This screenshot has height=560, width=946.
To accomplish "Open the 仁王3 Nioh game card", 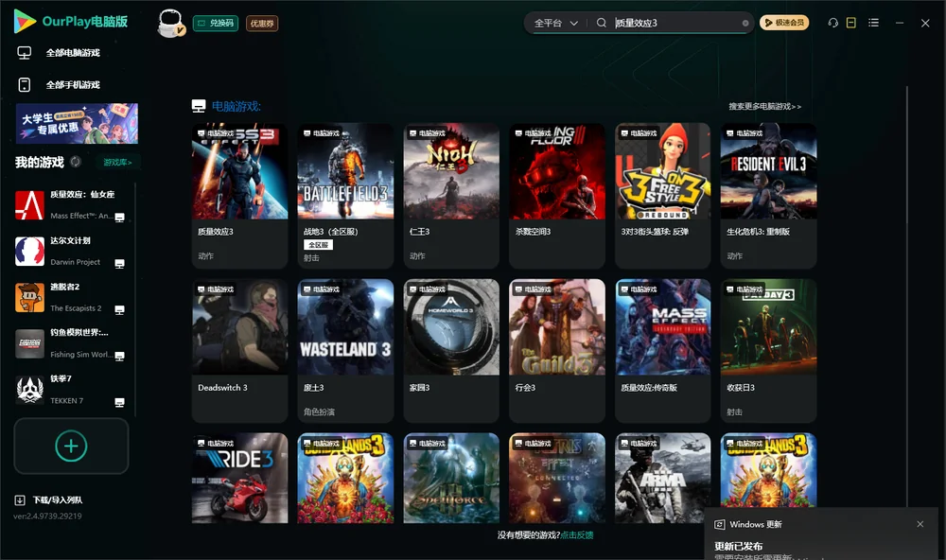I will [x=451, y=196].
